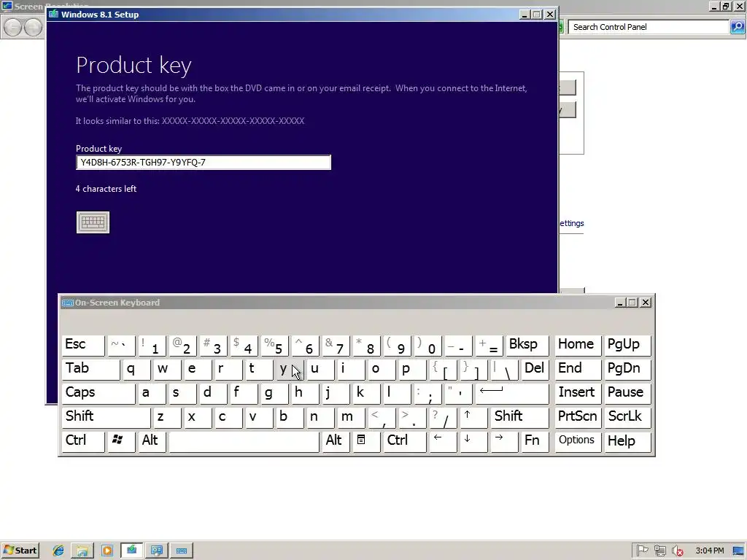
Task: Tap the semicolon key
Action: tap(427, 393)
